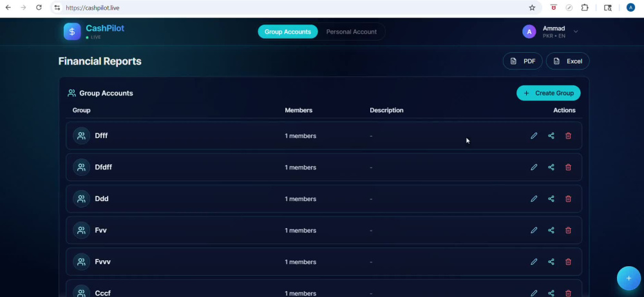Switch to Personal Account tab
The width and height of the screenshot is (644, 297).
click(x=351, y=32)
